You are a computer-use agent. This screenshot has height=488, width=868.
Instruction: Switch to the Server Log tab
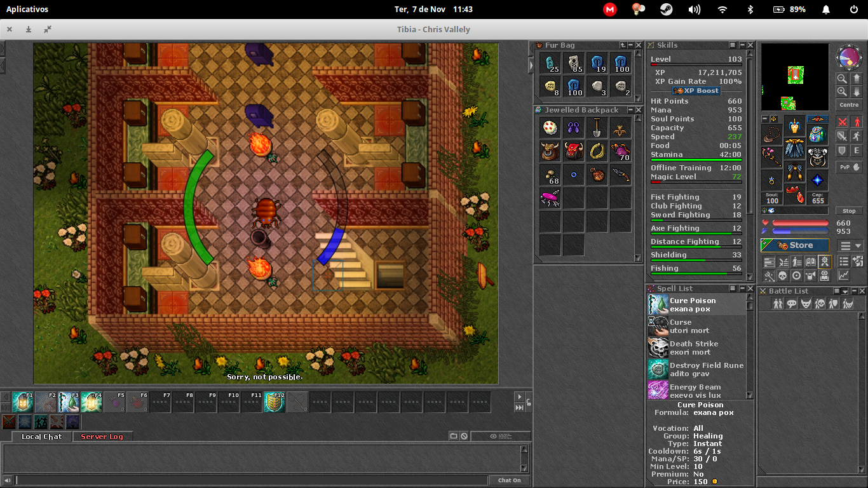click(x=103, y=437)
